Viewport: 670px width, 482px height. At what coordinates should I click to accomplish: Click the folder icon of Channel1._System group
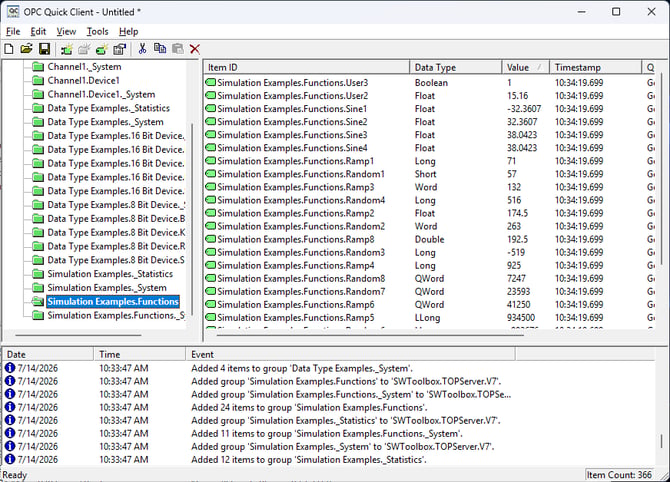(x=38, y=67)
